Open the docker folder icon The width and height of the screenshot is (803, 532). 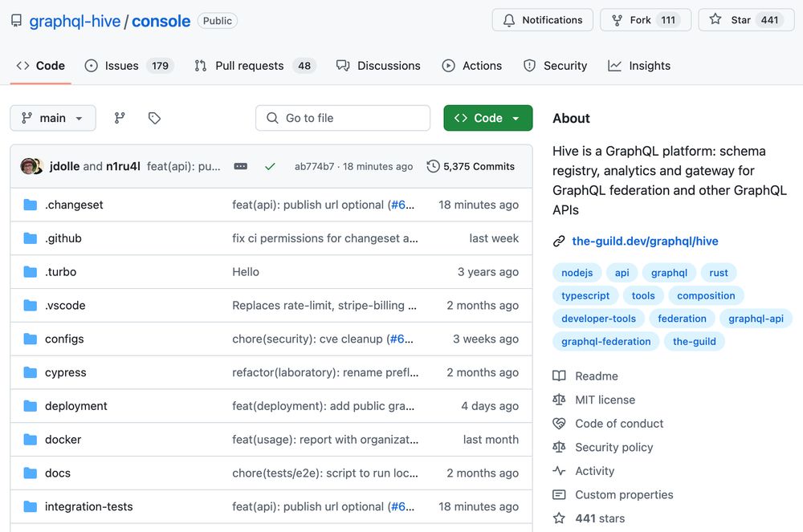(x=31, y=440)
